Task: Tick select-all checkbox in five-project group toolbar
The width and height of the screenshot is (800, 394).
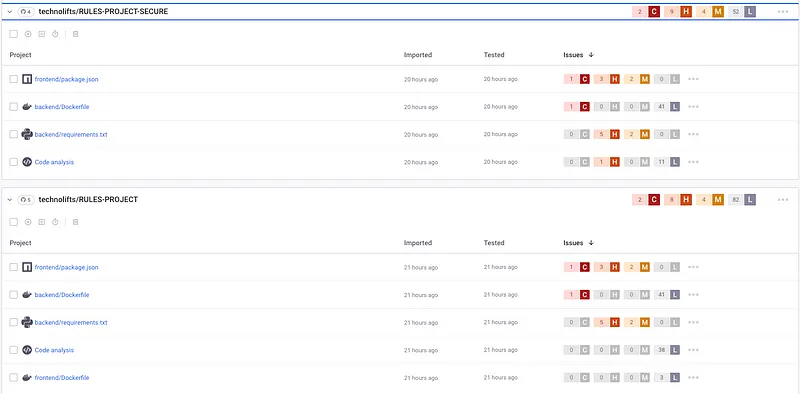Action: (x=14, y=222)
